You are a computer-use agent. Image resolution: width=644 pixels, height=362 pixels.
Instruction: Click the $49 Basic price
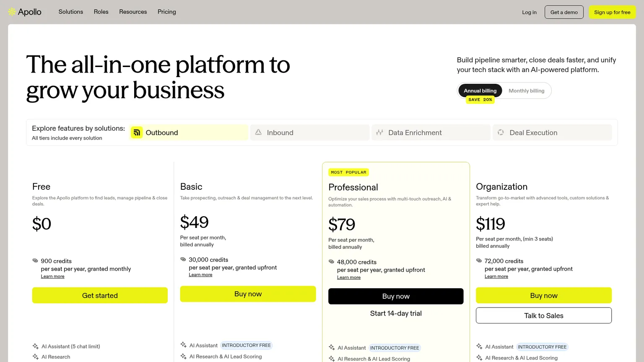pyautogui.click(x=194, y=222)
